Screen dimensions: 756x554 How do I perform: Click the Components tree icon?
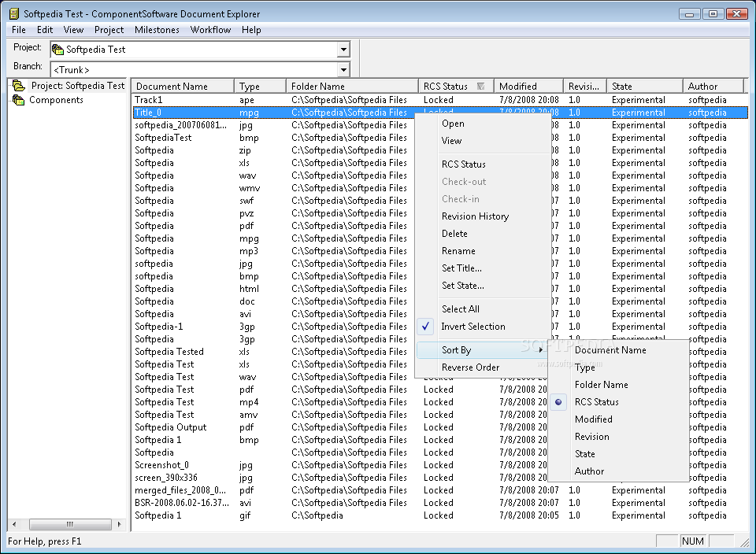coord(19,100)
